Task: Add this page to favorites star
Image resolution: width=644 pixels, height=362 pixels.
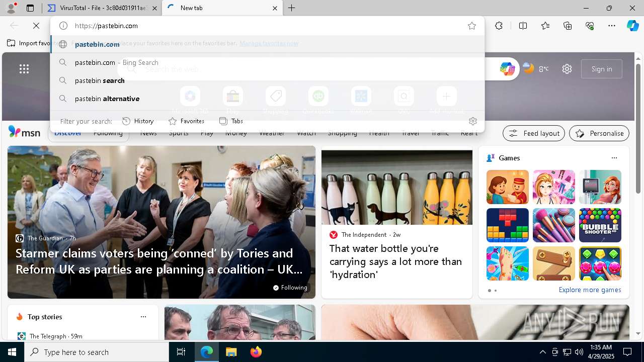Action: tap(472, 26)
